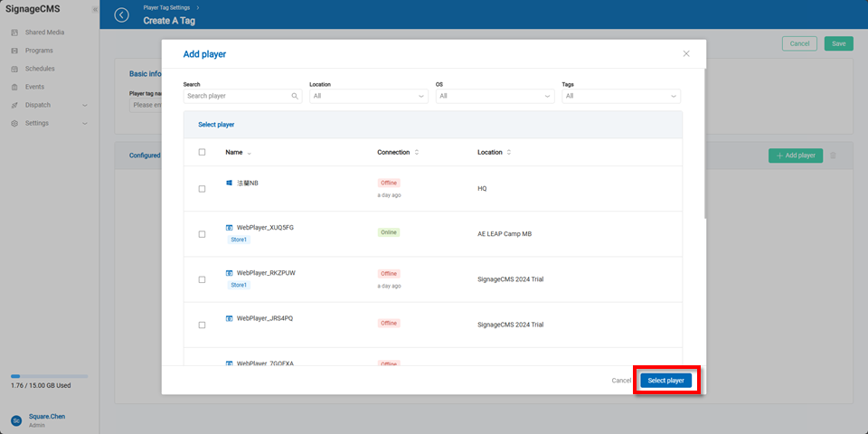Sort by Location column arrows
This screenshot has height=434, width=868.
509,153
